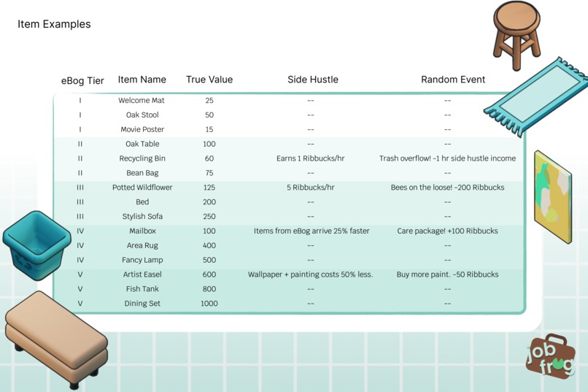Click the Job Frog suitcase logo
The image size is (588, 392).
point(551,356)
